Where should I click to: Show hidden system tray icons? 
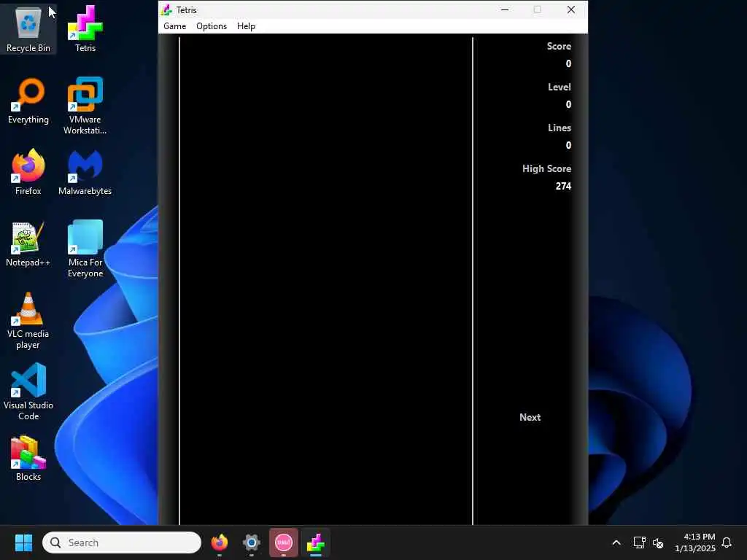pos(616,542)
